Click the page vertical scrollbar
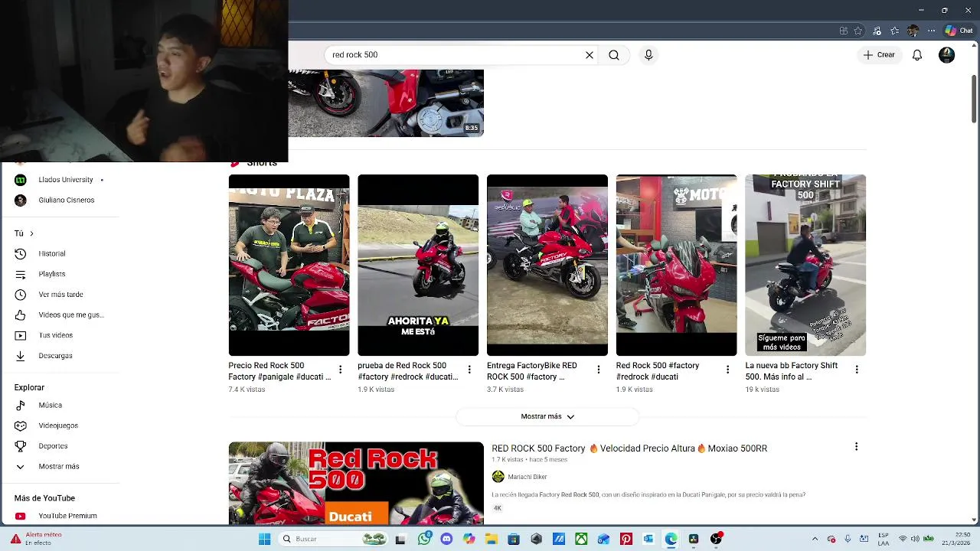 pyautogui.click(x=974, y=98)
